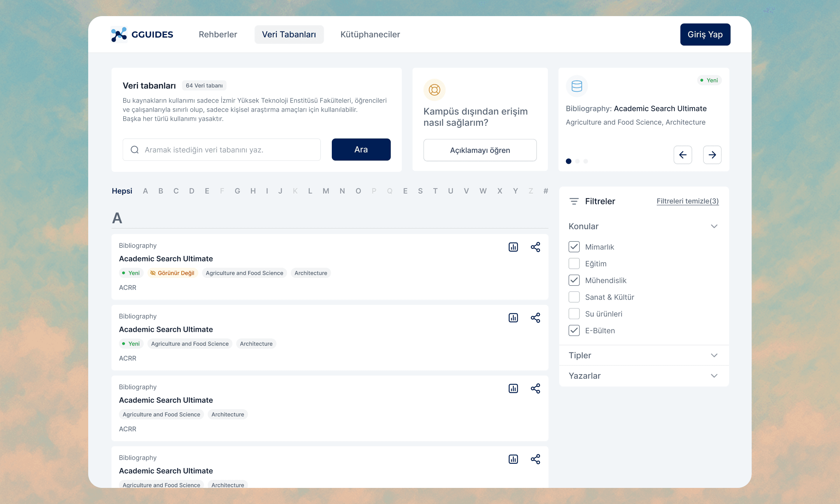Expand the Tipler filter section
Viewport: 840px width, 504px height.
click(714, 355)
